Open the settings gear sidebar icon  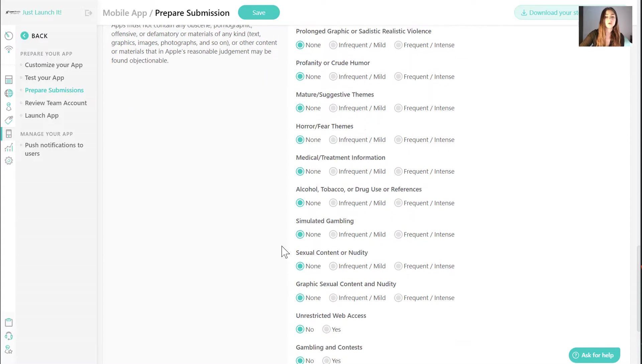9,161
